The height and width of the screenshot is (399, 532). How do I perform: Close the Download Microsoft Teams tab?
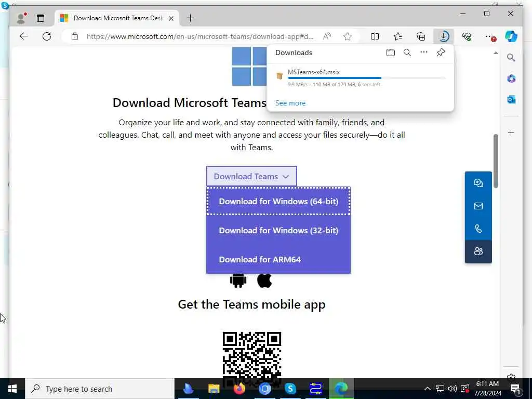[x=171, y=18]
